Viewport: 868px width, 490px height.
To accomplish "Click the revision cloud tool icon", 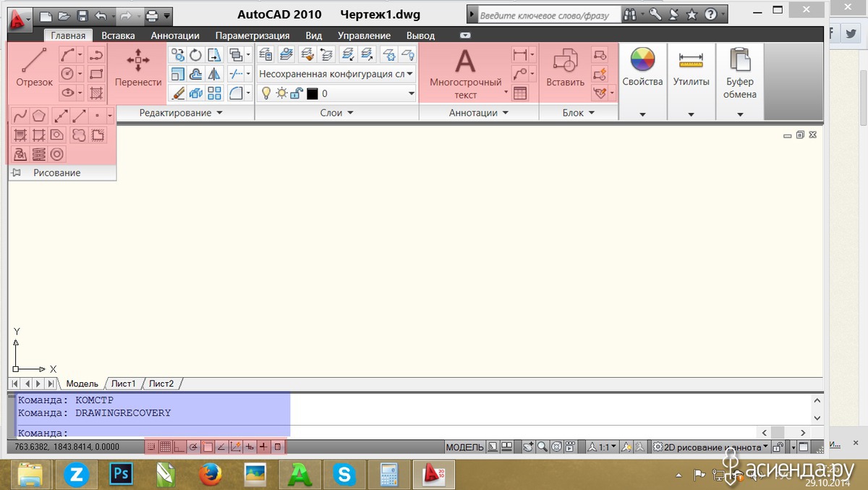I will point(77,135).
